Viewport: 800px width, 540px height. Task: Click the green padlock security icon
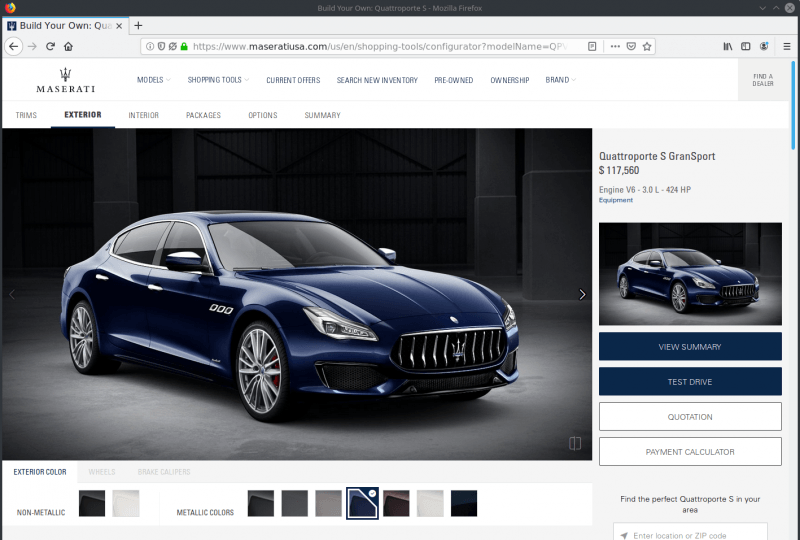184,46
